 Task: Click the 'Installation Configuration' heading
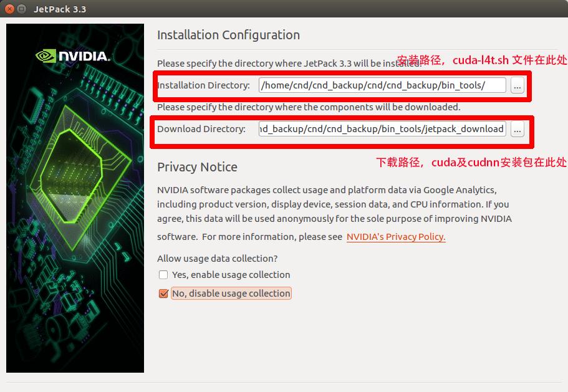click(228, 35)
